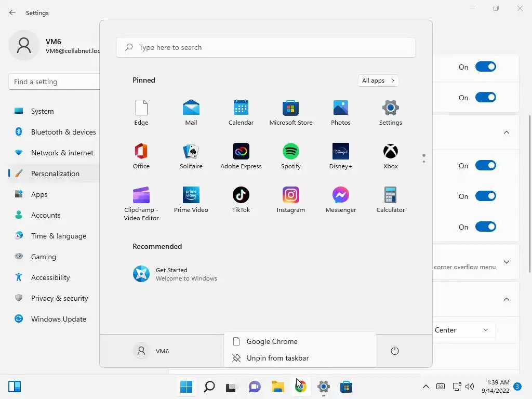Toggle the second On switch in Settings

point(486,97)
